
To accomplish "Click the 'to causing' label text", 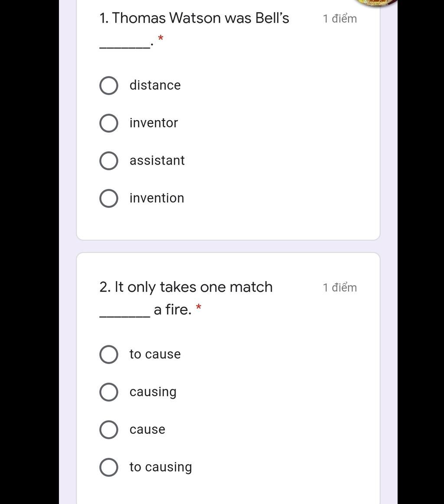I will (x=161, y=467).
